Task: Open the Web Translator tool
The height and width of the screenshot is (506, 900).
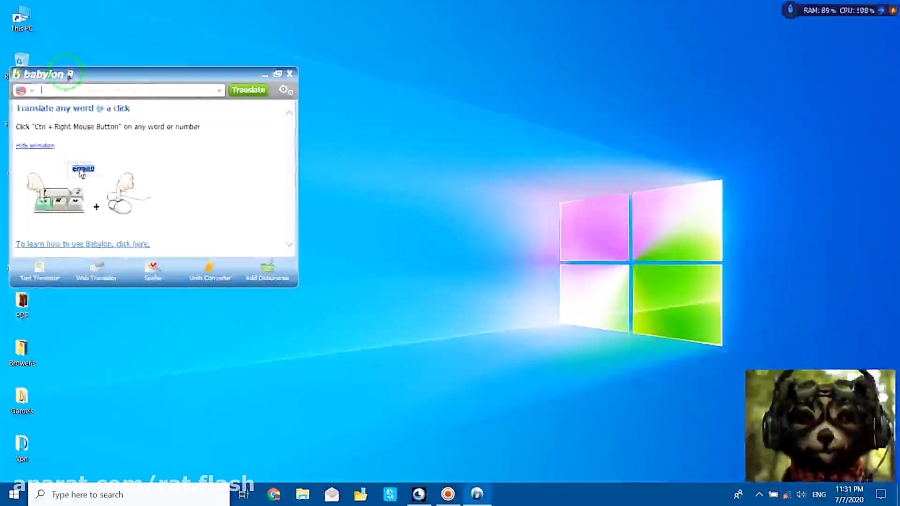Action: coord(96,270)
